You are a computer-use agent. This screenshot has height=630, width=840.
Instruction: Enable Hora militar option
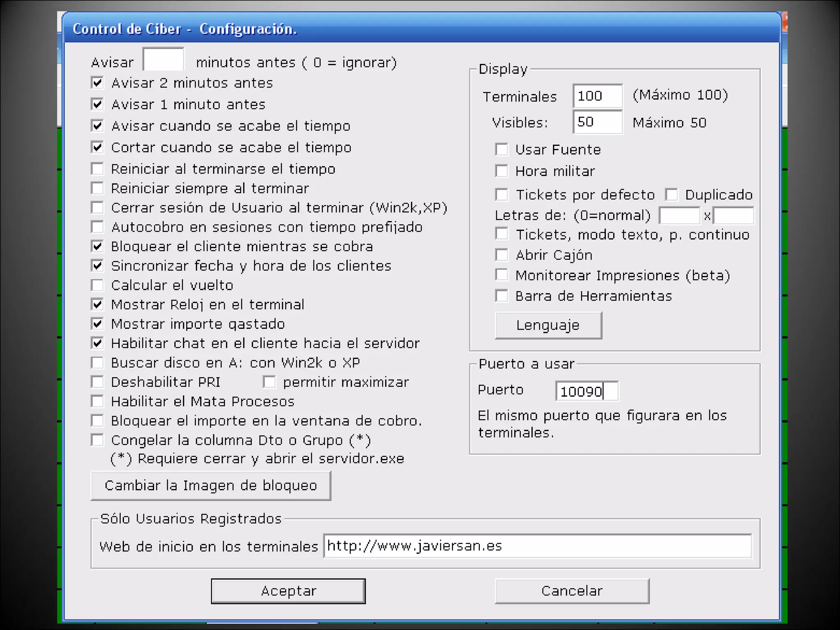coord(502,171)
